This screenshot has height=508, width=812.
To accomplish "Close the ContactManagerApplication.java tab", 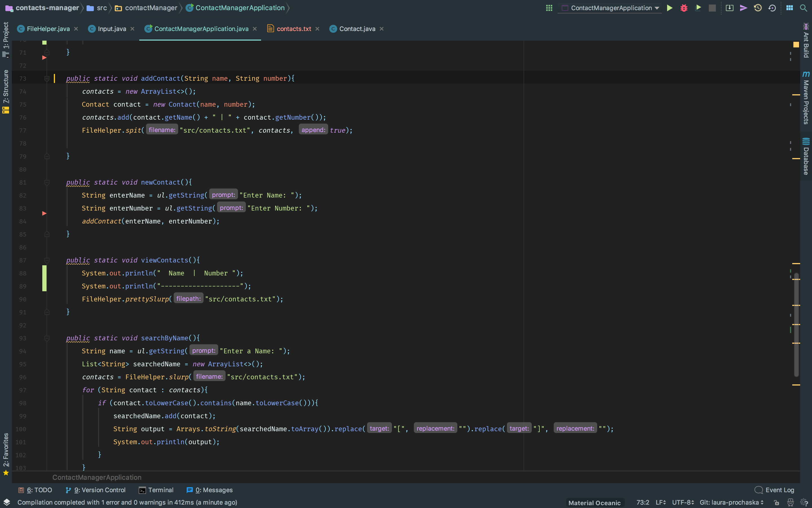I will (255, 29).
